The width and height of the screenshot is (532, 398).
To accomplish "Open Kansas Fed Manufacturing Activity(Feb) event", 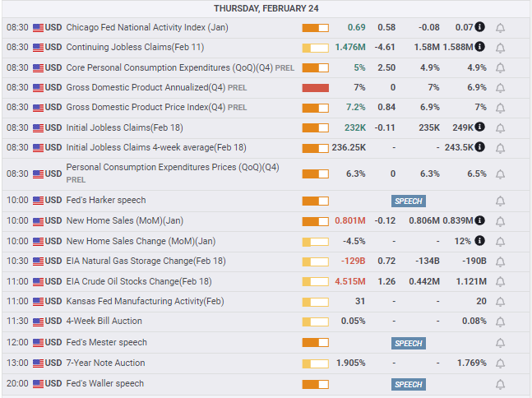I will tap(145, 301).
